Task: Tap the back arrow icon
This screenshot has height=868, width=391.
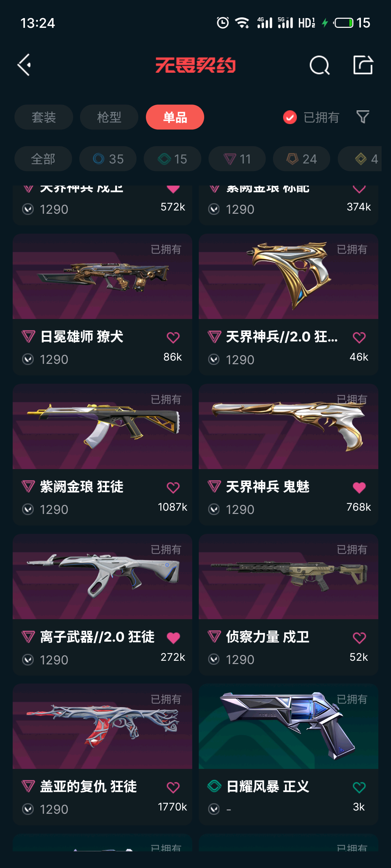Action: (24, 65)
